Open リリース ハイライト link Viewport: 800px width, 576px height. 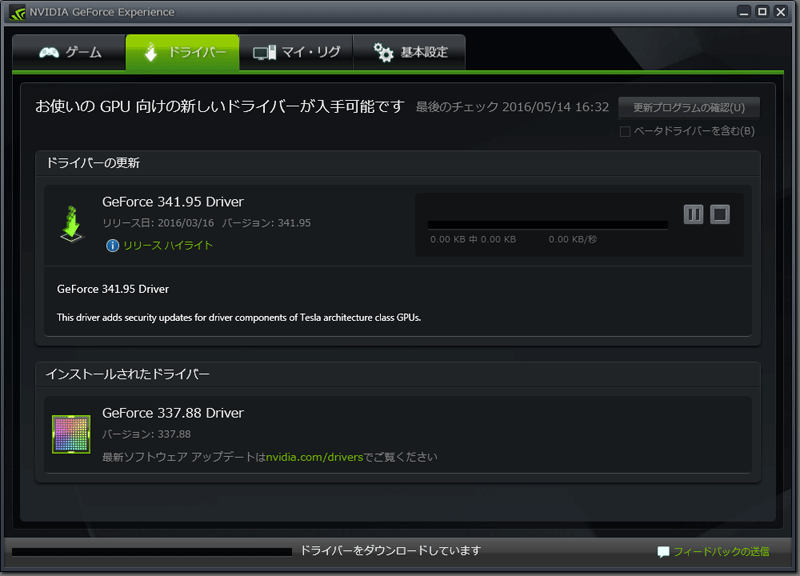[168, 245]
